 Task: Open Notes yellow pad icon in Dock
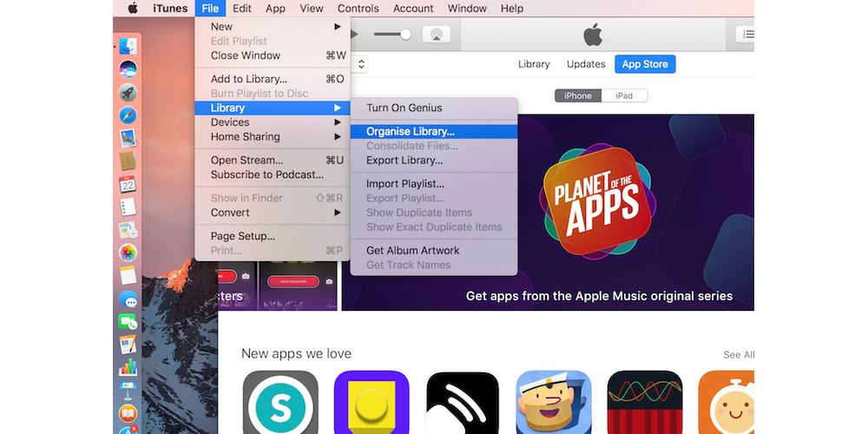128,275
